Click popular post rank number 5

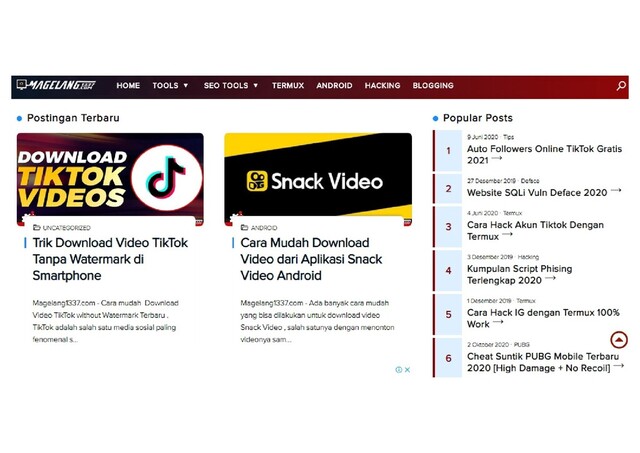448,314
